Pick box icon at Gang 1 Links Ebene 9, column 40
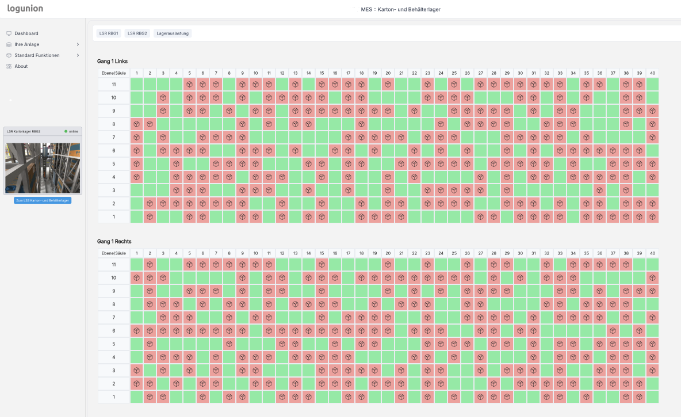Screen dimensions: 681x417 652,111
